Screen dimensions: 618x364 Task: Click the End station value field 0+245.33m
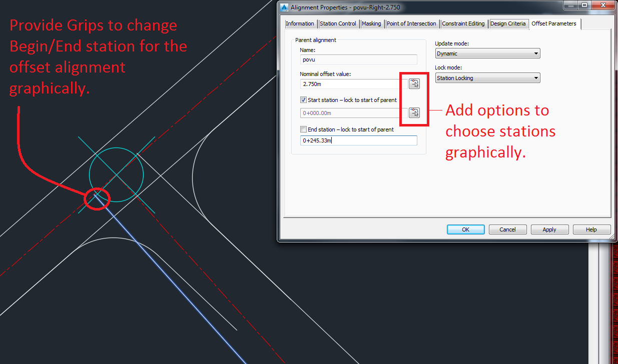358,140
